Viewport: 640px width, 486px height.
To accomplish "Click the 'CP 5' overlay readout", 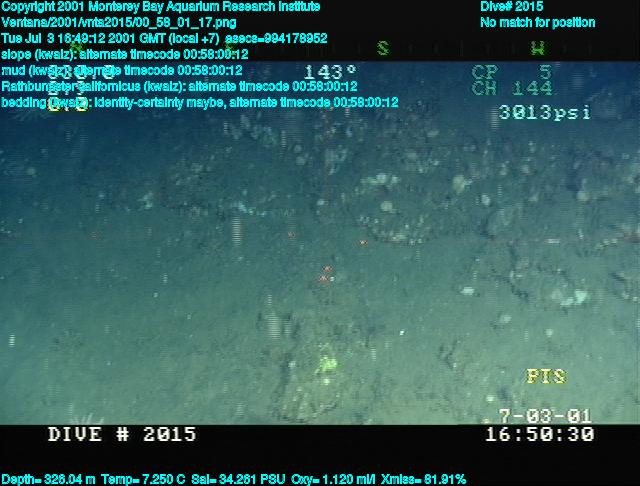I will point(511,72).
